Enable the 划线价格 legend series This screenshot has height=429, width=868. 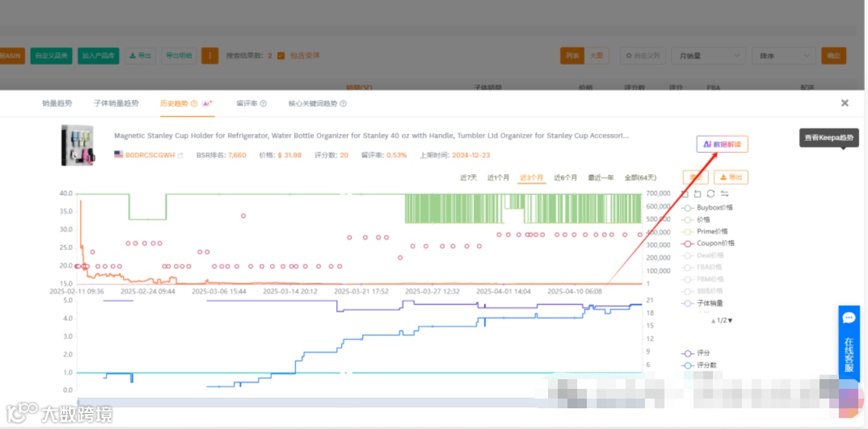pyautogui.click(x=703, y=291)
